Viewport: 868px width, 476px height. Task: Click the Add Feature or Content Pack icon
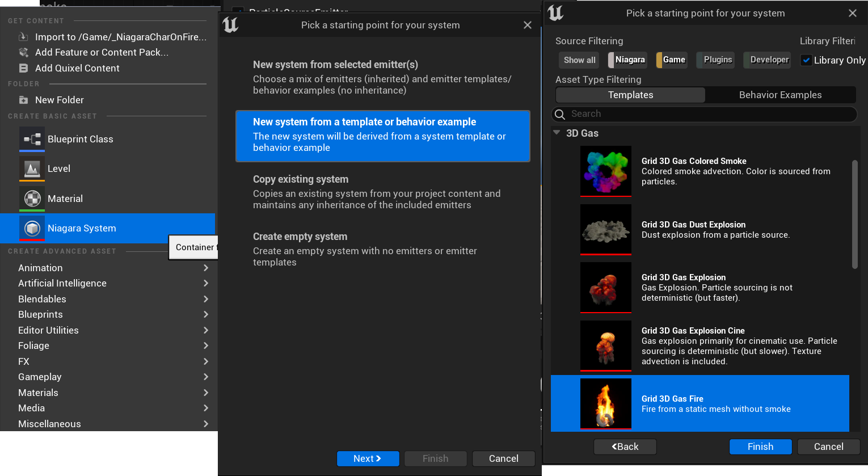point(23,52)
